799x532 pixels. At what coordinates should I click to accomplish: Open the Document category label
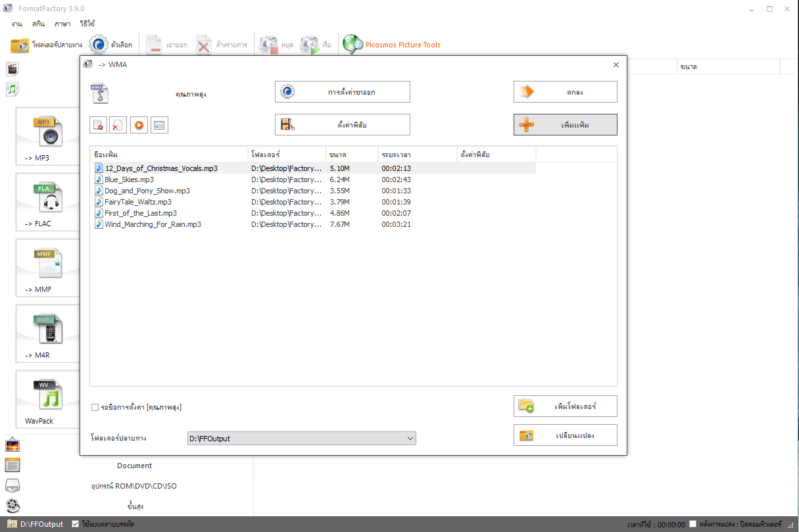click(135, 466)
